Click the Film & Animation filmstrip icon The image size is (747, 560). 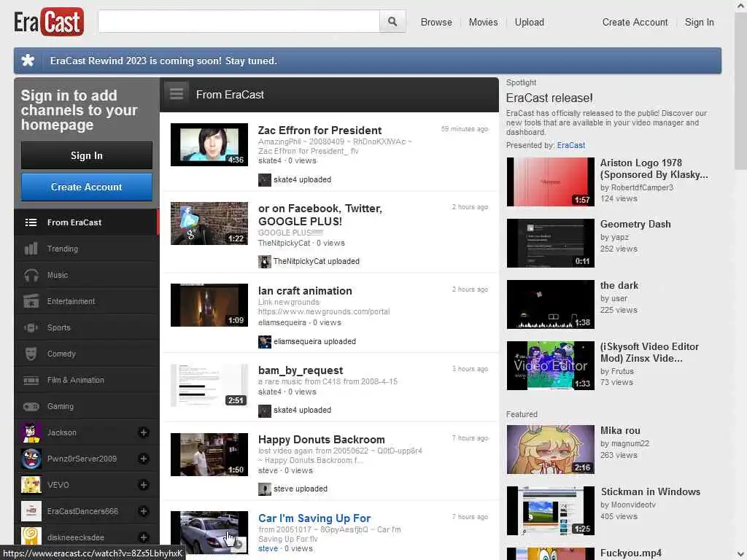tap(31, 380)
